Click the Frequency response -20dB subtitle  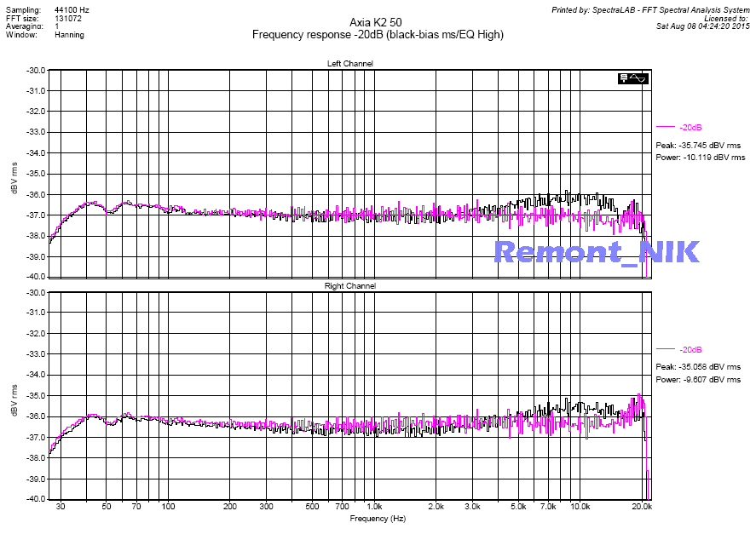(x=378, y=35)
